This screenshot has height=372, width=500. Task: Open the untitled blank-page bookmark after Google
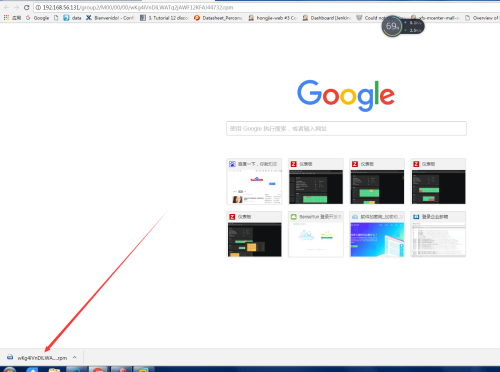pos(56,18)
